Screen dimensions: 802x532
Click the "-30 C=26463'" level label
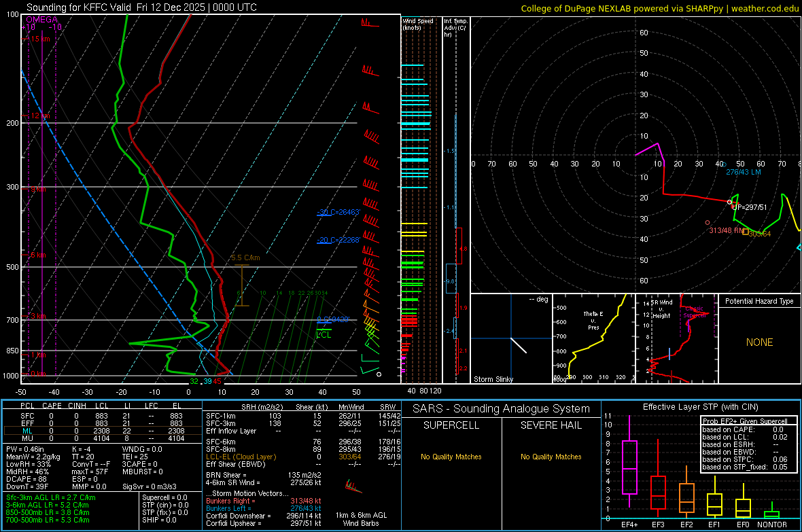(x=338, y=212)
